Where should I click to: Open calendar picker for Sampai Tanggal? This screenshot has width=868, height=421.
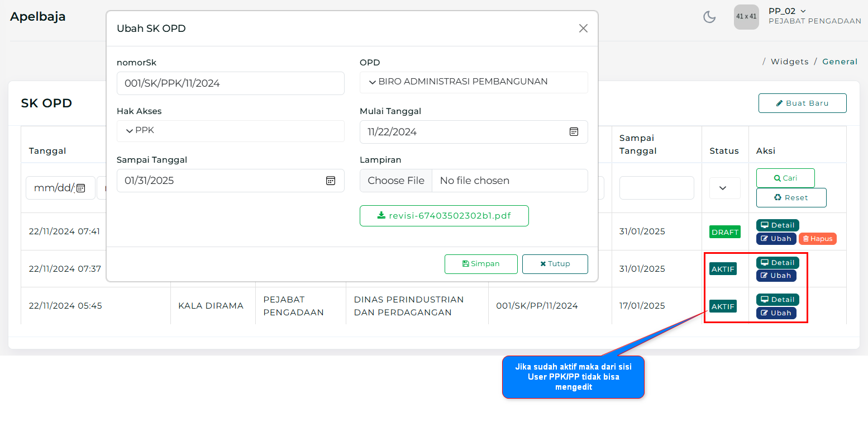331,181
